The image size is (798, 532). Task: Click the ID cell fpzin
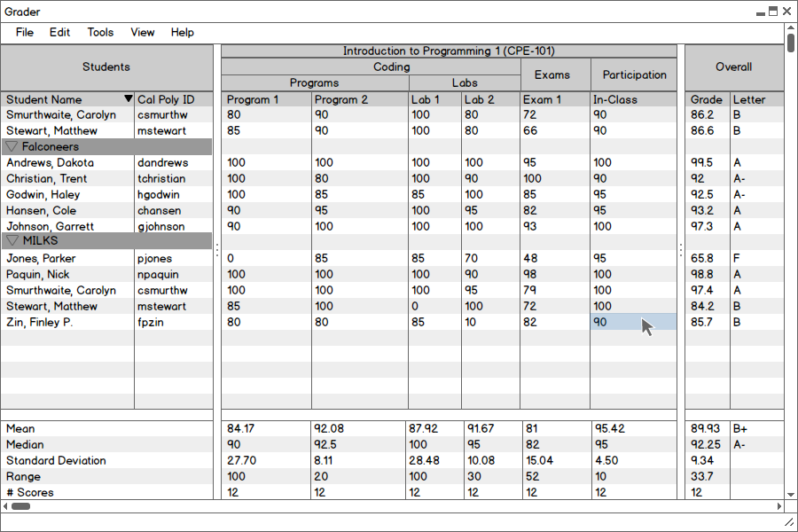150,322
